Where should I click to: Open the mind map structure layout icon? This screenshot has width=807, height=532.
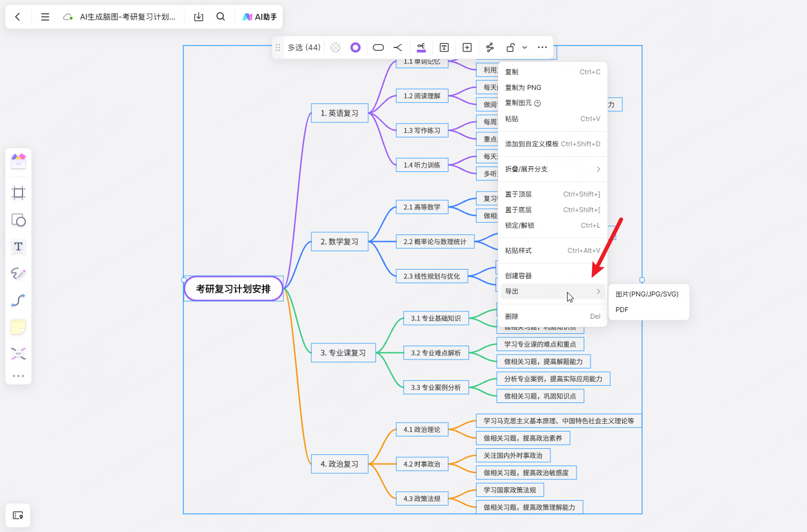pyautogui.click(x=490, y=47)
